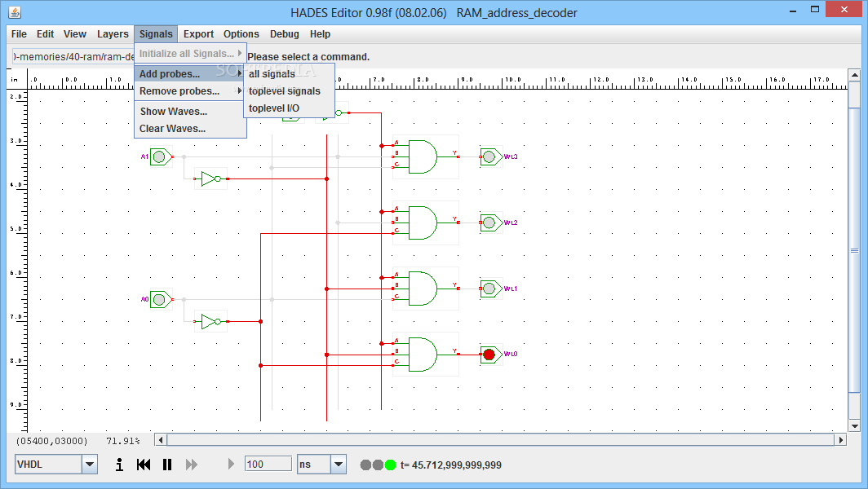Open the Layers menu
Screen dimensions: 868x489
point(113,33)
